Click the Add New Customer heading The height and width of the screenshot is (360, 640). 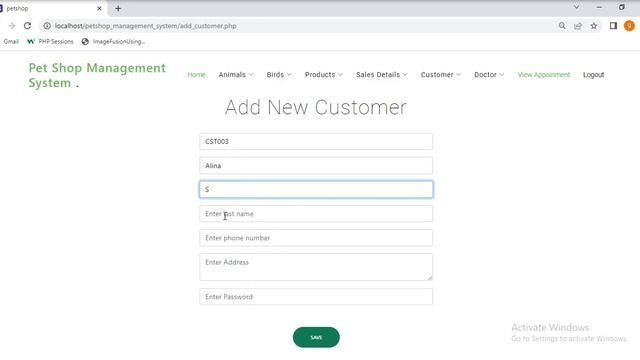(316, 107)
